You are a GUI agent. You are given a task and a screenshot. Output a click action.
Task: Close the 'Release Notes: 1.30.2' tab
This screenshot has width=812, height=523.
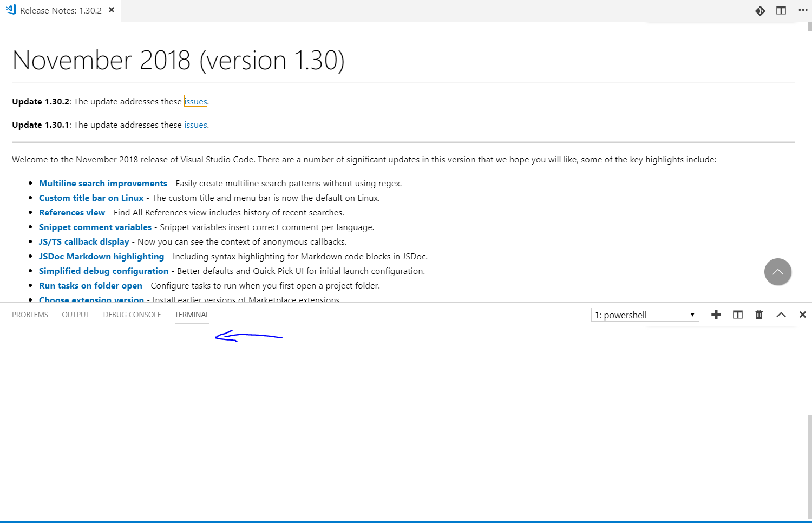pos(111,9)
